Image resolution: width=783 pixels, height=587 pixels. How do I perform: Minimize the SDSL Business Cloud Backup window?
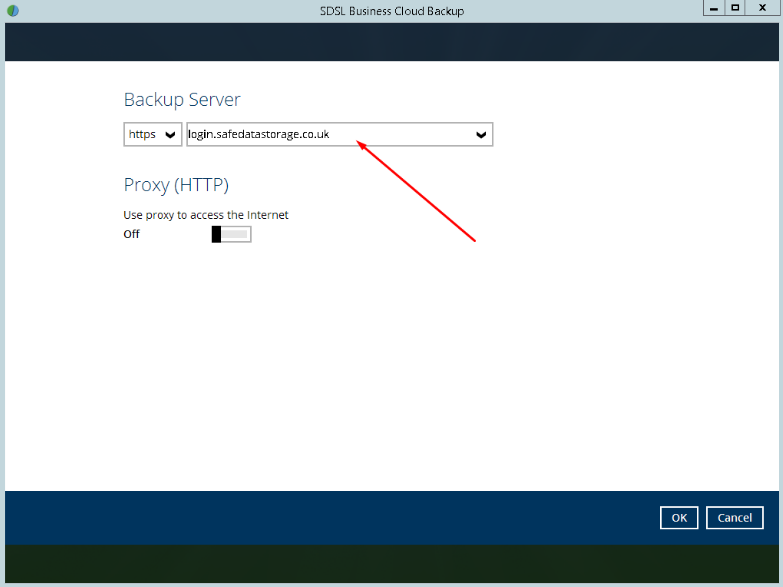pyautogui.click(x=714, y=8)
